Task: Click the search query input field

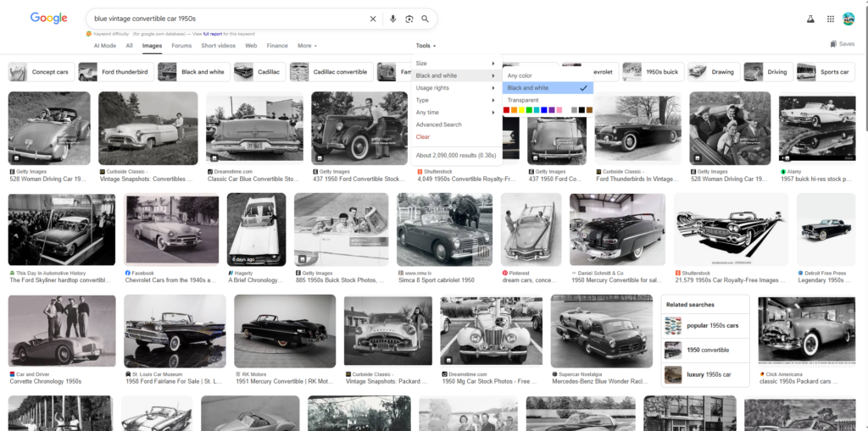Action: [x=228, y=19]
